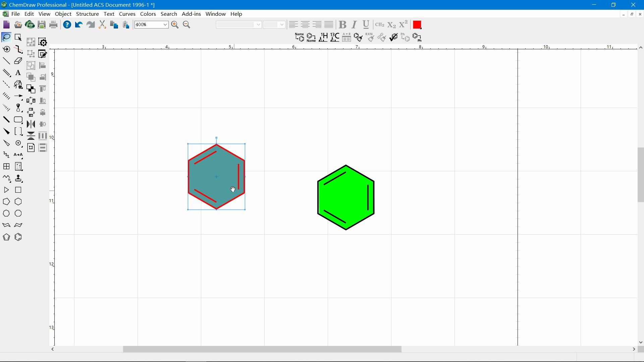Select the Benzene ring tool
The width and height of the screenshot is (644, 362).
pos(18,237)
